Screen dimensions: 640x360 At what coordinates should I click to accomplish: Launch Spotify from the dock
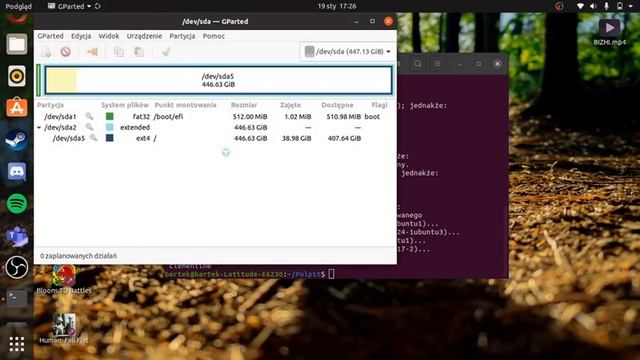(x=17, y=204)
